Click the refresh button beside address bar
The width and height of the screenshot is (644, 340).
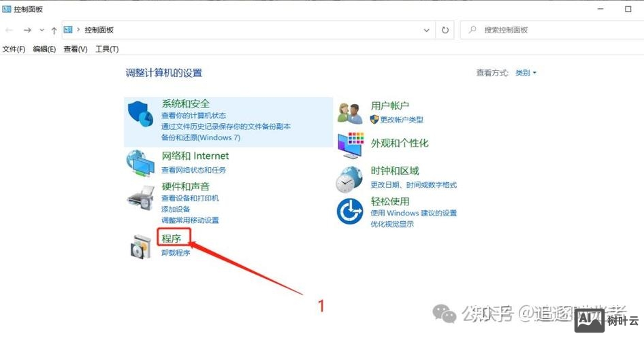445,30
